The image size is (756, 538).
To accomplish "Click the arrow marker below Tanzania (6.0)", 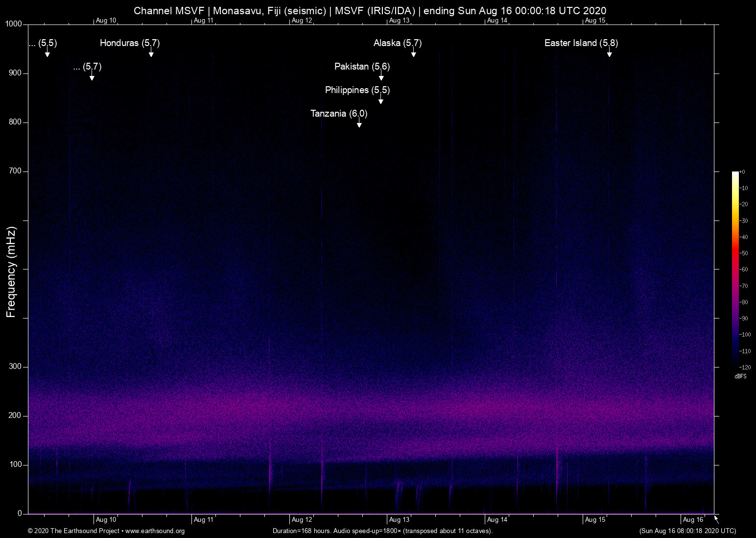I will click(x=359, y=124).
